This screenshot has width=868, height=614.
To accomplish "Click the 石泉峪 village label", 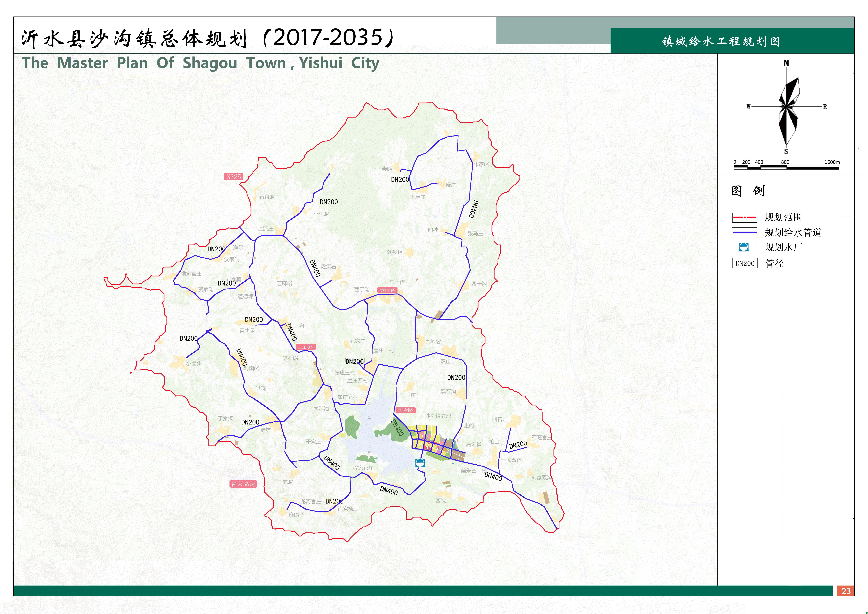I will 267,197.
